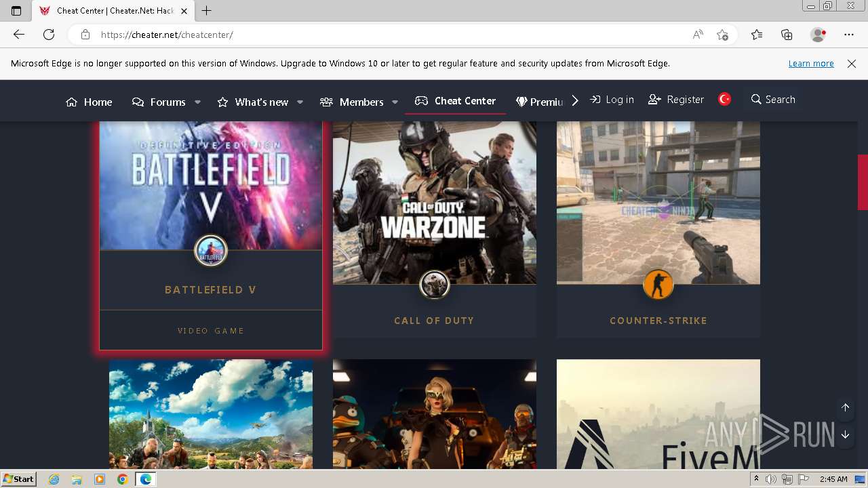Dismiss the Edge unsupported notification bar

[852, 63]
